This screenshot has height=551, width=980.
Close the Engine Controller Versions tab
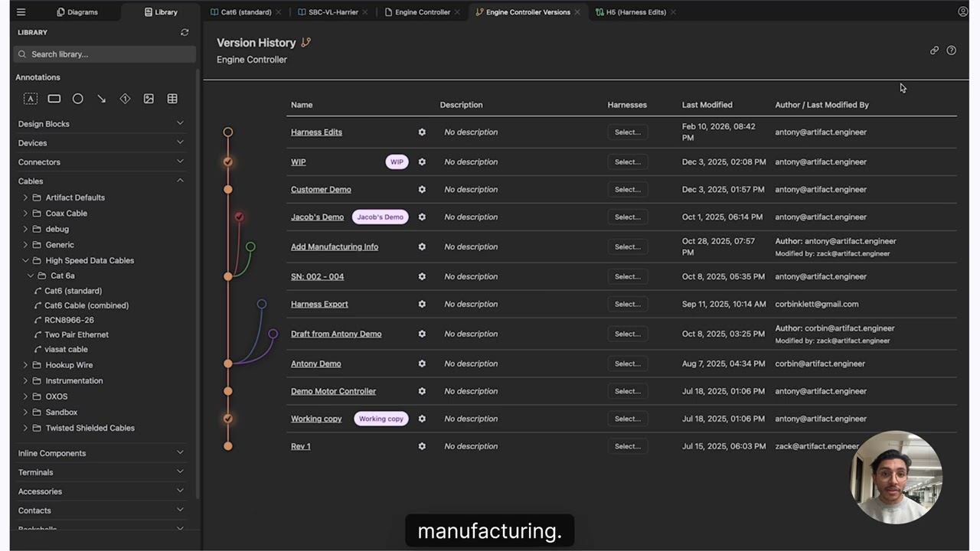tap(577, 12)
